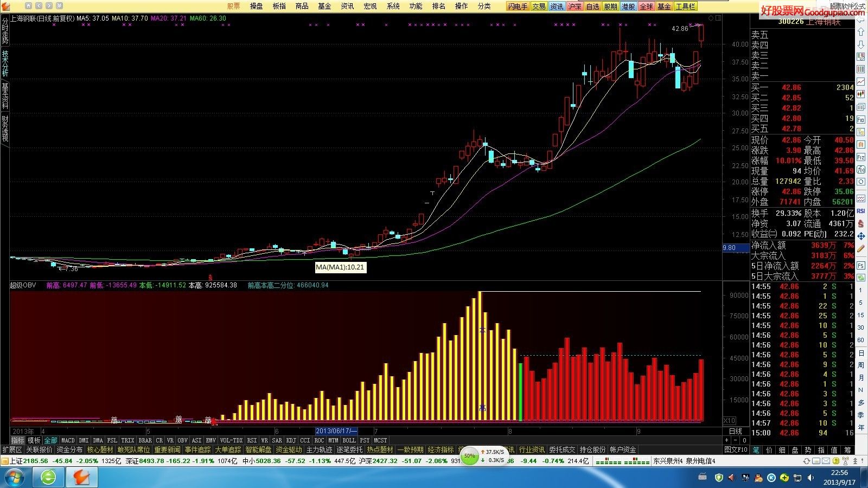Image resolution: width=868 pixels, height=488 pixels.
Task: Open the vertical 技术分析 side tab
Action: [5, 63]
